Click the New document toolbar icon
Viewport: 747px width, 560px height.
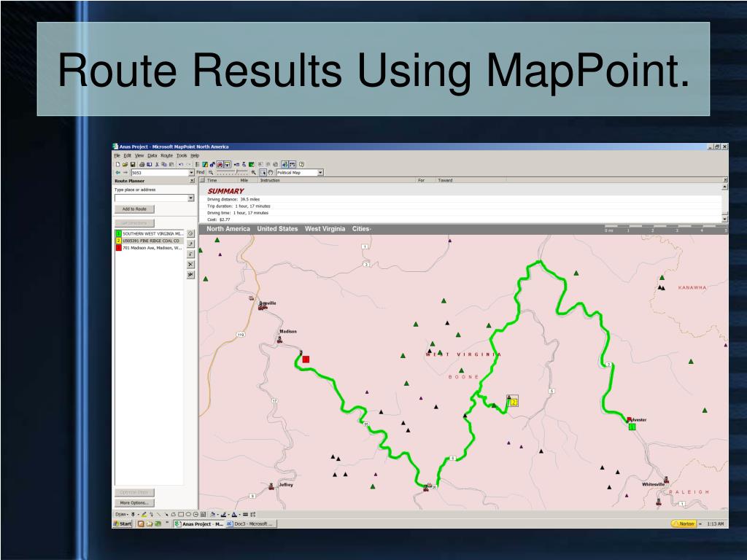(117, 164)
